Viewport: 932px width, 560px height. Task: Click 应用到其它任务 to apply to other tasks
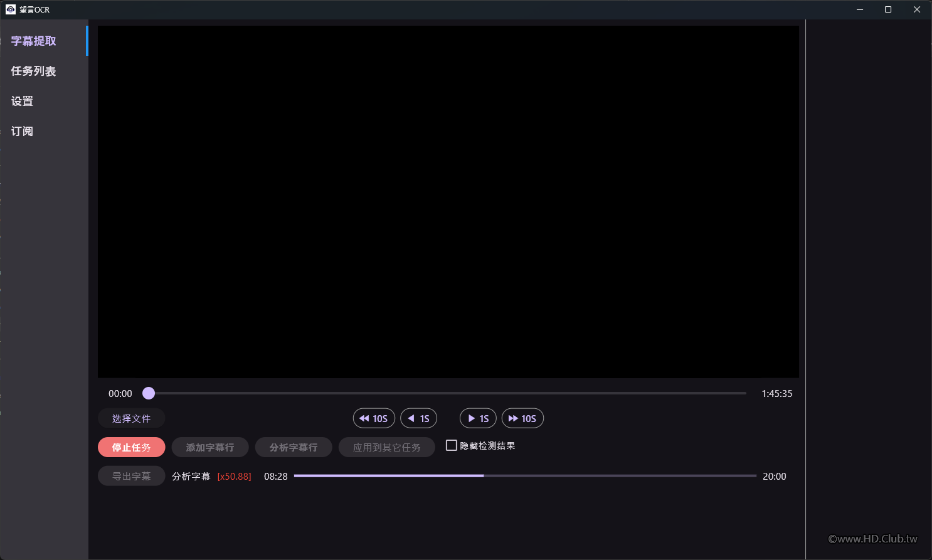tap(386, 447)
